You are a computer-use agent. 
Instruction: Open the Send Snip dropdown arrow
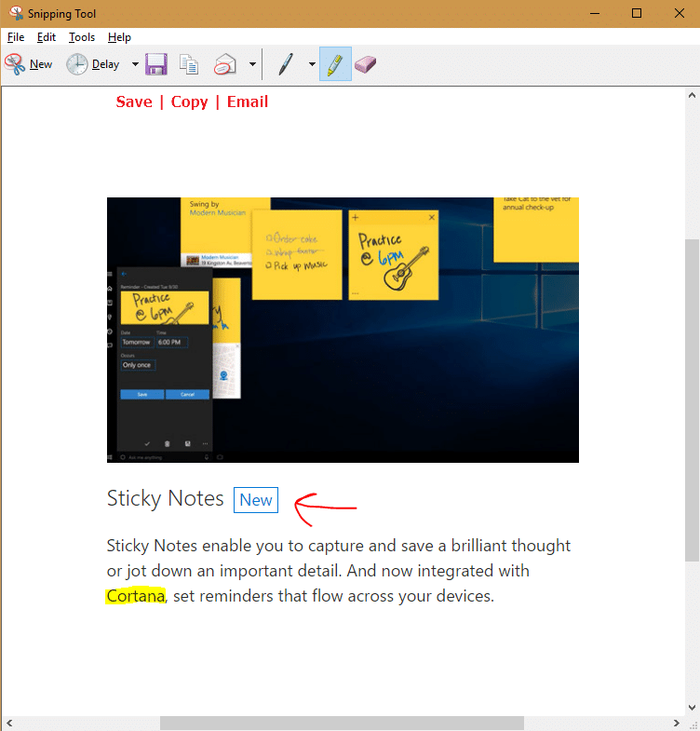252,64
